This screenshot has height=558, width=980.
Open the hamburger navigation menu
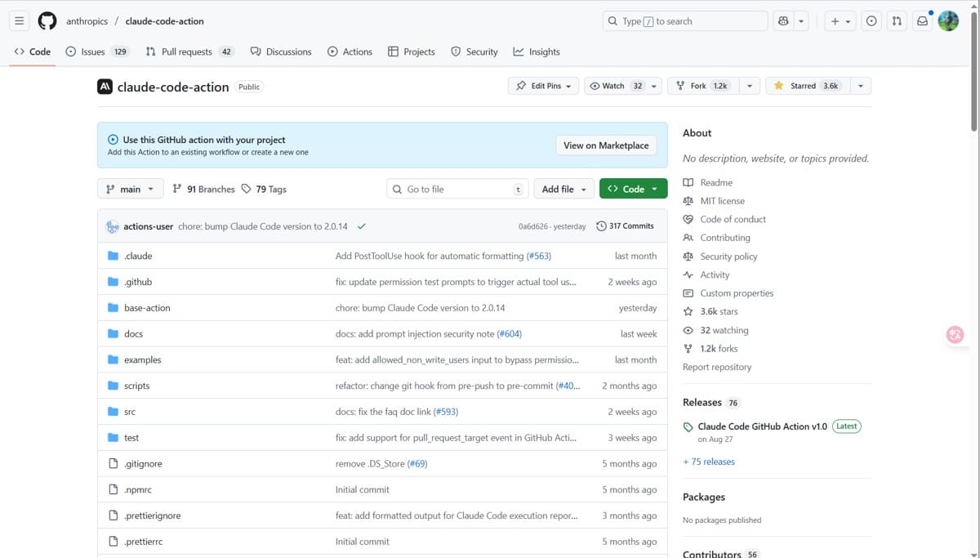click(x=20, y=21)
